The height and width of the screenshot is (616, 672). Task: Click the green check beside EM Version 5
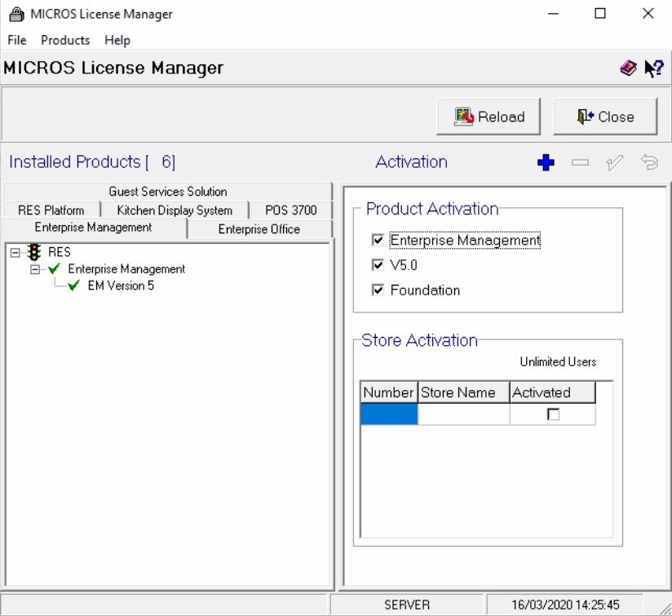tap(73, 286)
